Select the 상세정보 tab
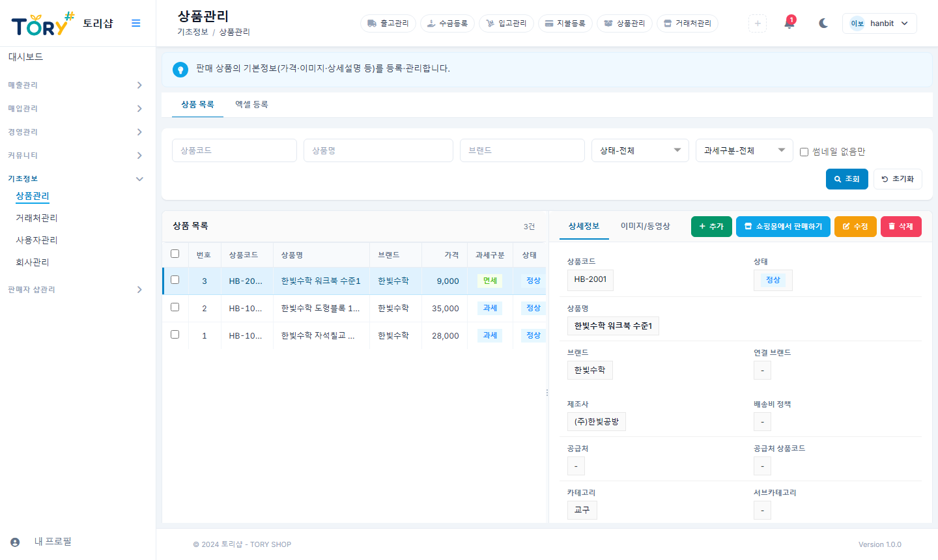The image size is (938, 560). [584, 226]
